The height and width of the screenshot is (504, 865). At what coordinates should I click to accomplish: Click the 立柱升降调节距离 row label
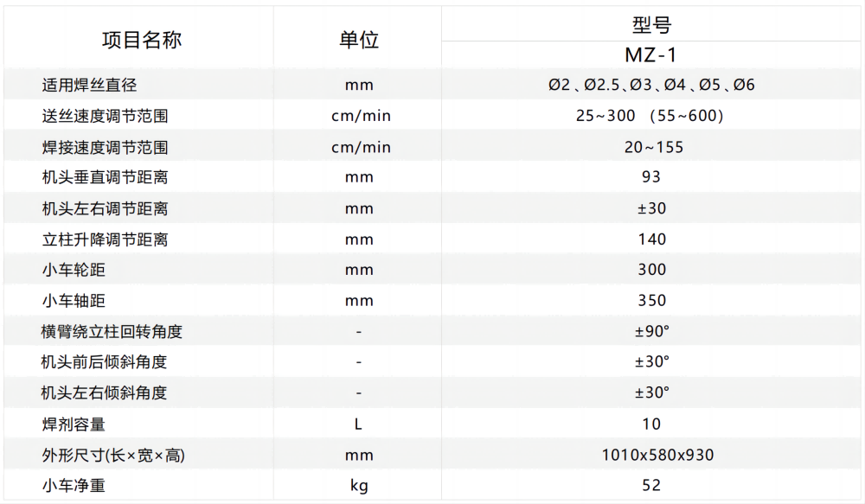pyautogui.click(x=105, y=239)
